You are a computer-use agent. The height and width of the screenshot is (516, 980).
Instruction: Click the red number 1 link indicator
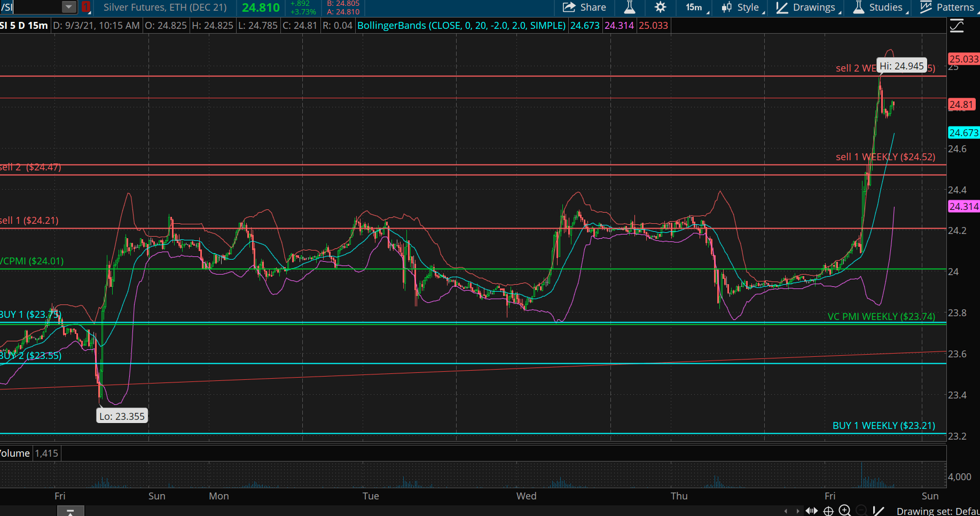coord(86,7)
